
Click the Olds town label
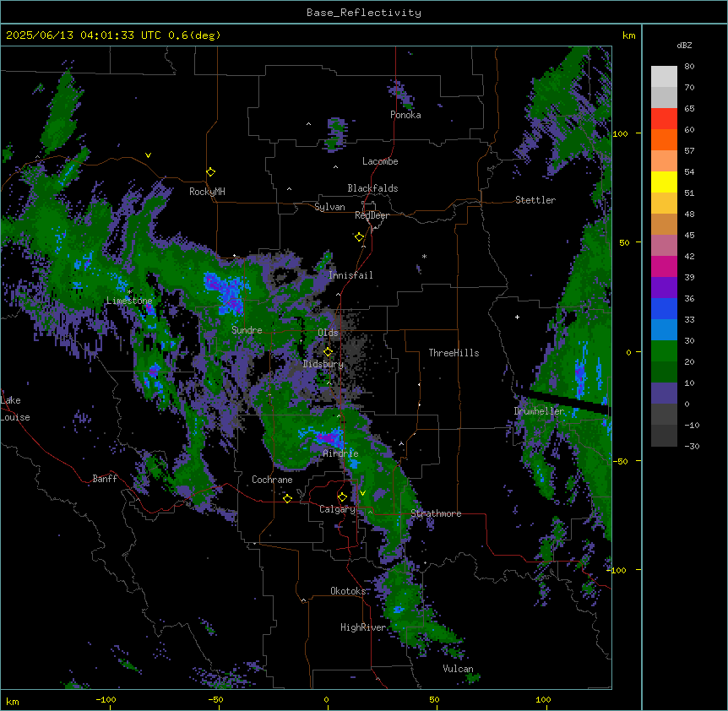(x=328, y=333)
